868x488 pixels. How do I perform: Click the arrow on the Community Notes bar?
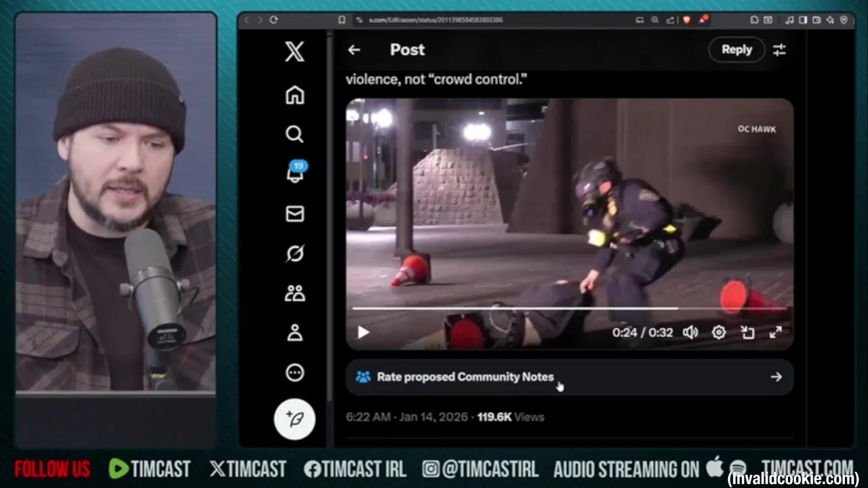pos(776,377)
